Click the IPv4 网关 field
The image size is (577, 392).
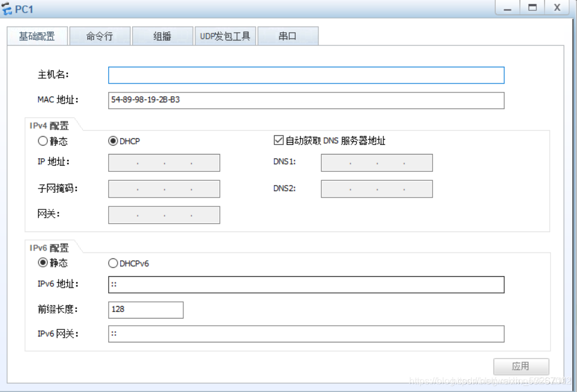[x=164, y=215]
